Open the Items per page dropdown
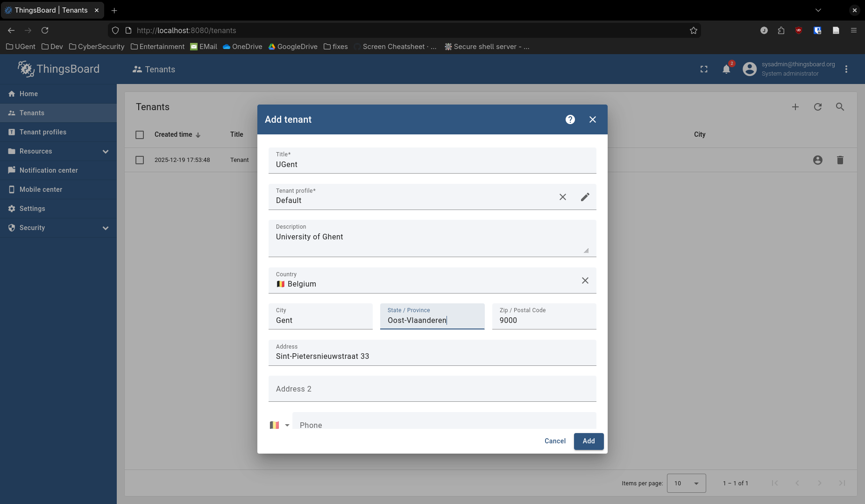 686,483
